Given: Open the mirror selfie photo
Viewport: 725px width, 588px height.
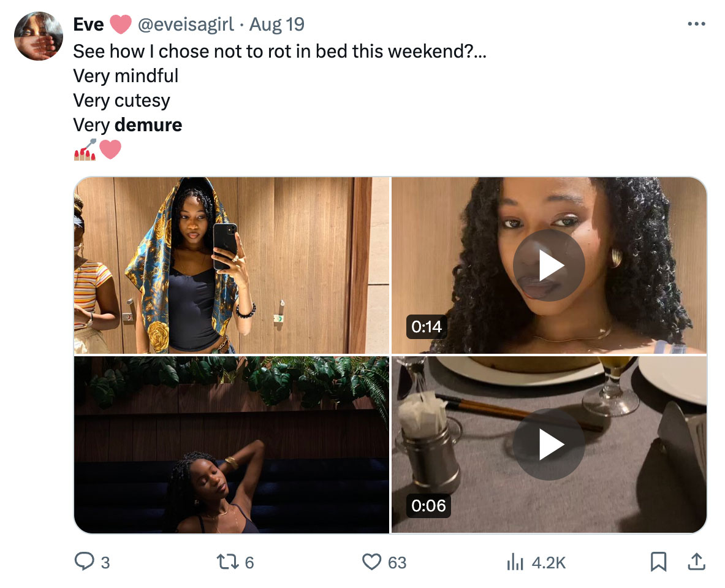Looking at the screenshot, I should click(x=232, y=265).
